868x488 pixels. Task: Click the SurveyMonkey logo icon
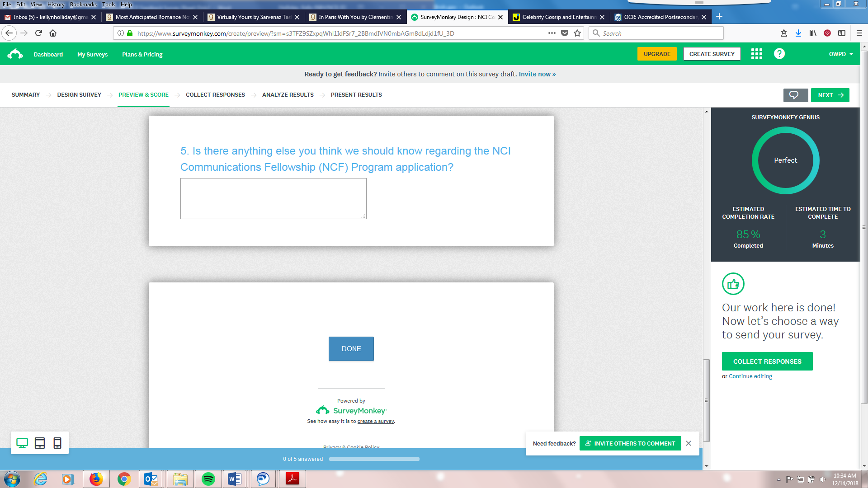[15, 54]
